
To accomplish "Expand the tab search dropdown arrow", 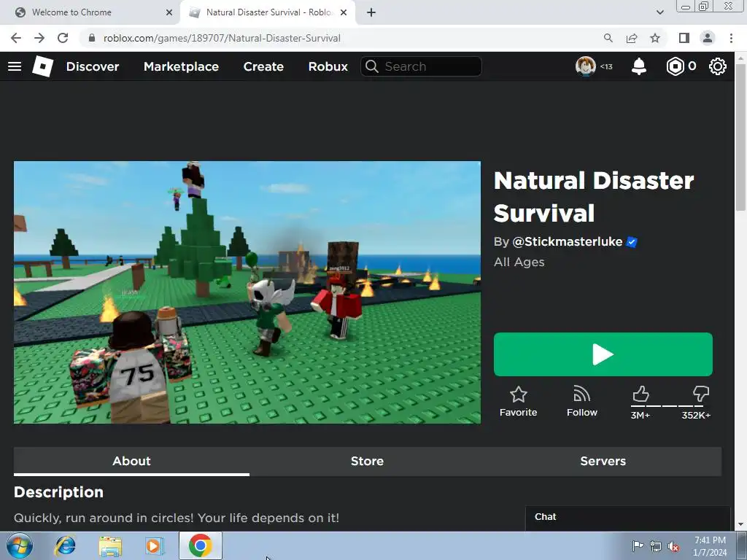I will pyautogui.click(x=659, y=12).
